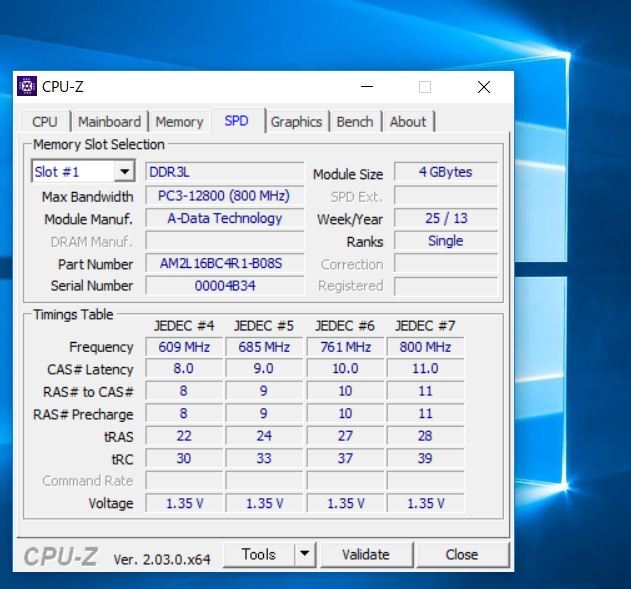
Task: Click the JEDEC #7 frequency 800 MHz cell
Action: pyautogui.click(x=425, y=347)
